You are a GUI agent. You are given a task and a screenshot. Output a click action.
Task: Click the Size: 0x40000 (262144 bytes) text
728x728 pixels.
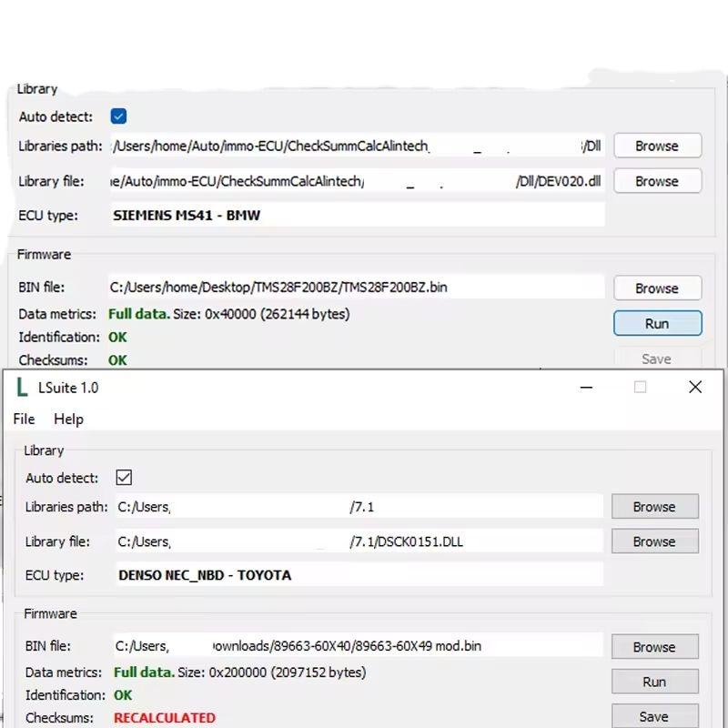coord(261,314)
